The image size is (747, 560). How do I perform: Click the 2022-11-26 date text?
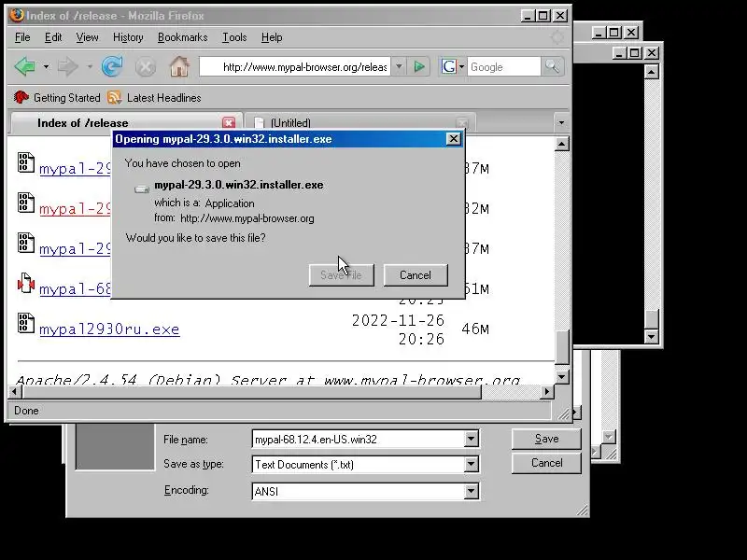398,320
